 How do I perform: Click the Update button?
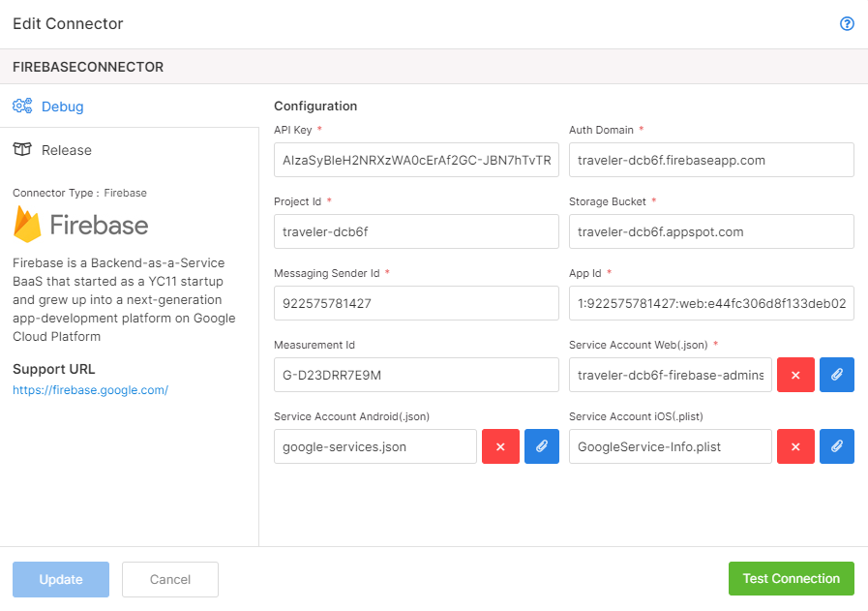[61, 579]
